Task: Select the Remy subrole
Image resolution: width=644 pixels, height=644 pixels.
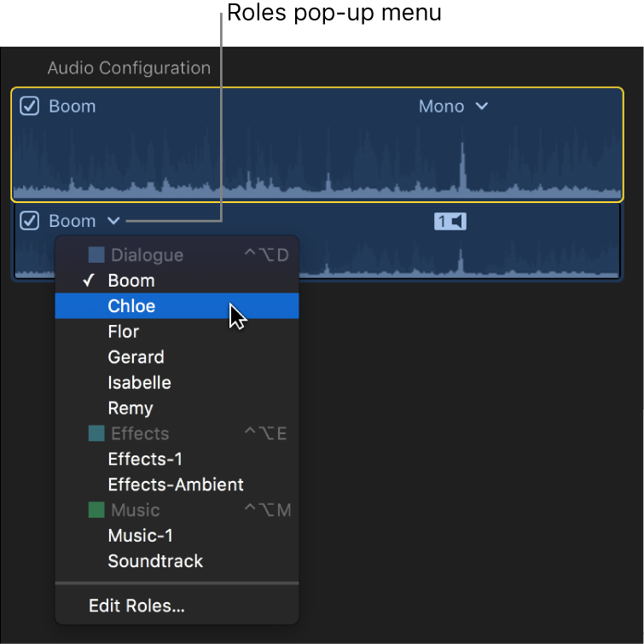Action: [x=131, y=409]
